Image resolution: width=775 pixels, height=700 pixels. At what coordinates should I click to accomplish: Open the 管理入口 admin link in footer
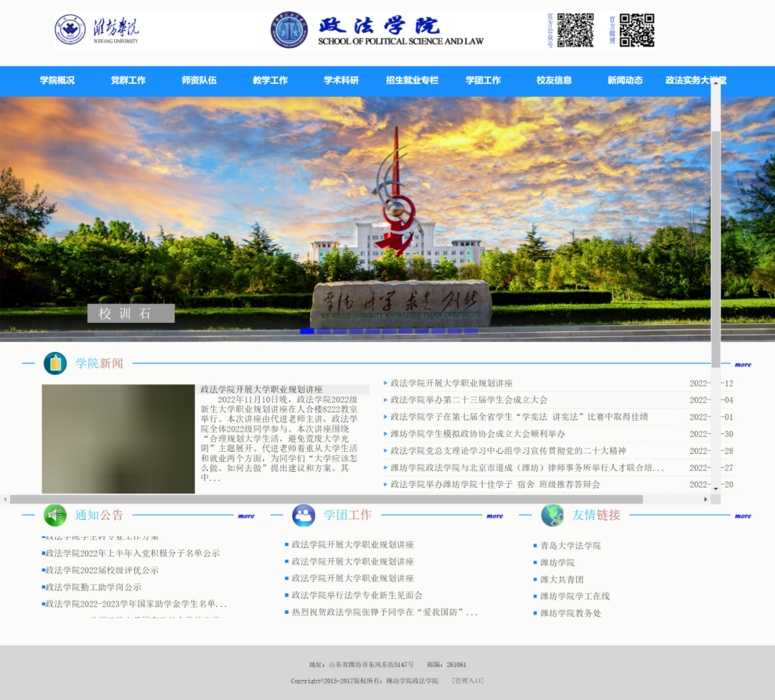pyautogui.click(x=468, y=681)
